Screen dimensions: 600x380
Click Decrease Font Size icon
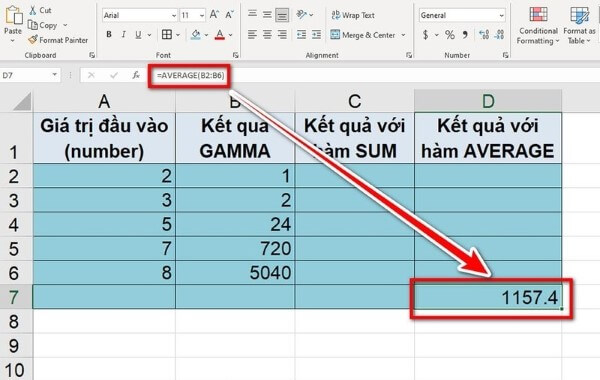point(229,15)
